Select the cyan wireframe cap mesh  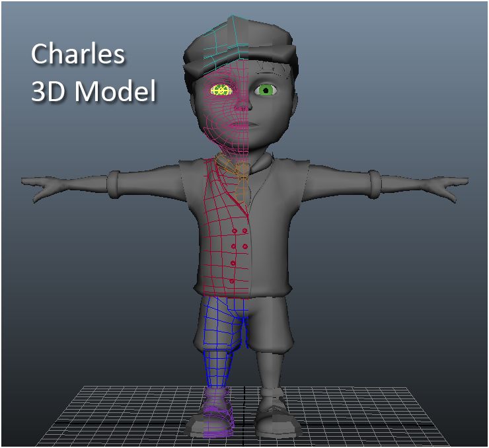click(227, 44)
